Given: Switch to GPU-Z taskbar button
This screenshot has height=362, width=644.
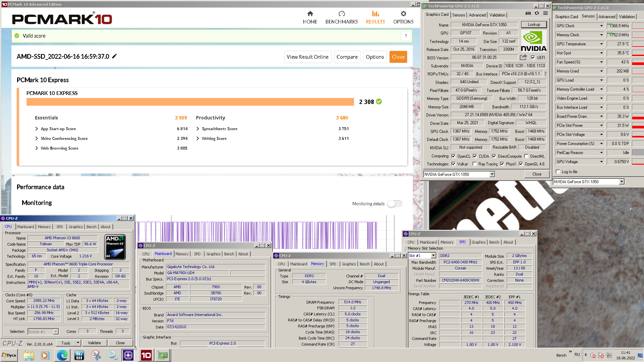Looking at the screenshot, I should (x=163, y=355).
